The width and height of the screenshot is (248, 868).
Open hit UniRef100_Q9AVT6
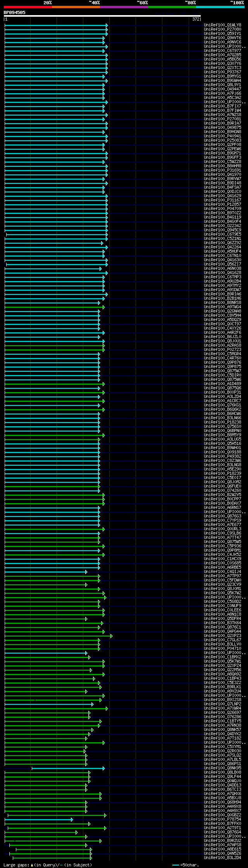(x=222, y=38)
